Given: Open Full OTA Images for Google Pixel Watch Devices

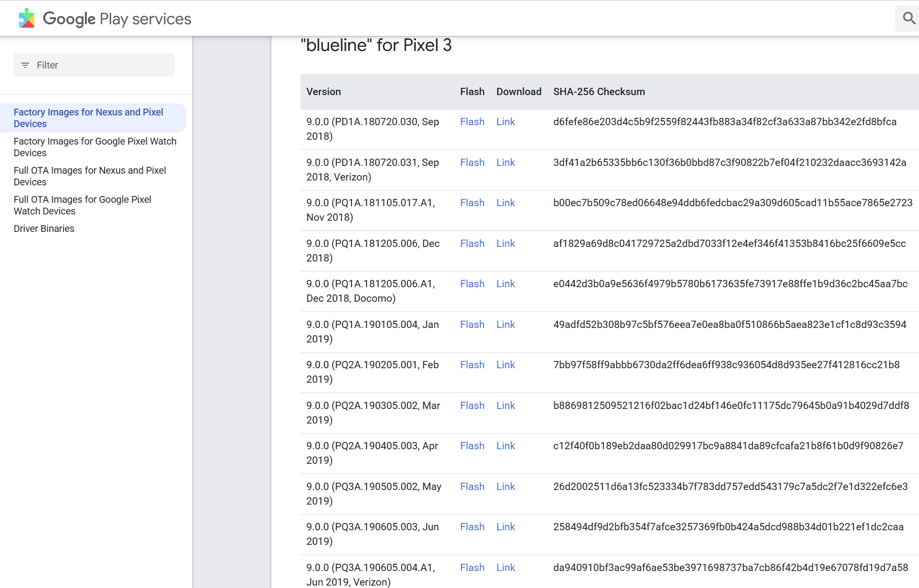Looking at the screenshot, I should point(83,205).
